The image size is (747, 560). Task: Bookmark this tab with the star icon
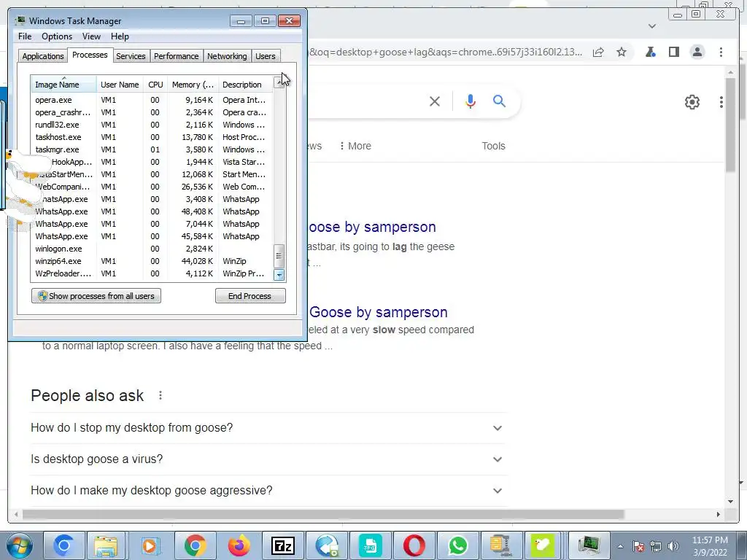622,52
